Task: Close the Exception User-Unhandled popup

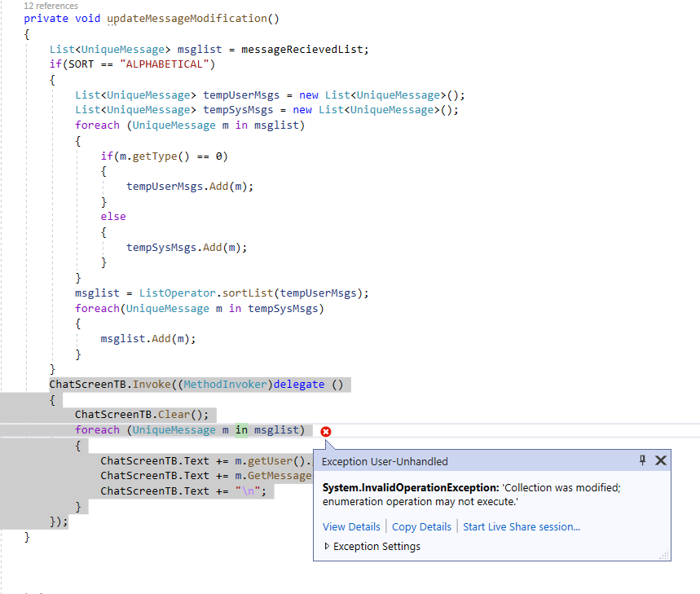Action: [x=661, y=460]
